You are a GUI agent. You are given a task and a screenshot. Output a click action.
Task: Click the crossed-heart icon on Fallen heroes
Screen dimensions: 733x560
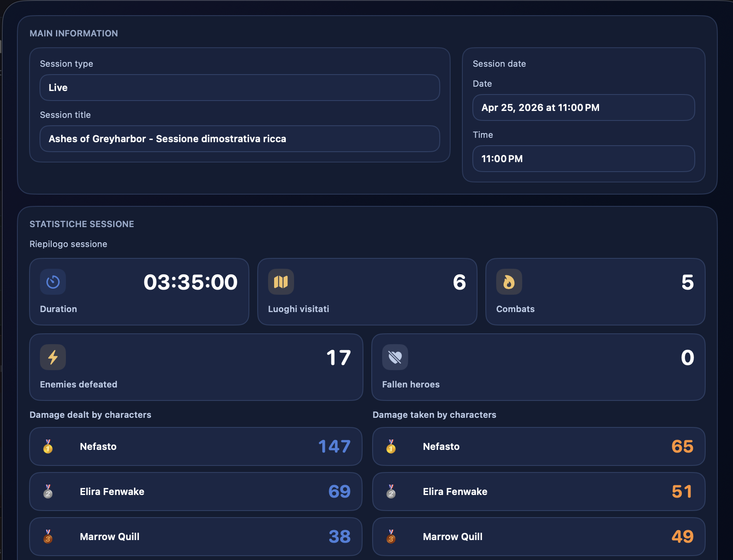click(395, 357)
